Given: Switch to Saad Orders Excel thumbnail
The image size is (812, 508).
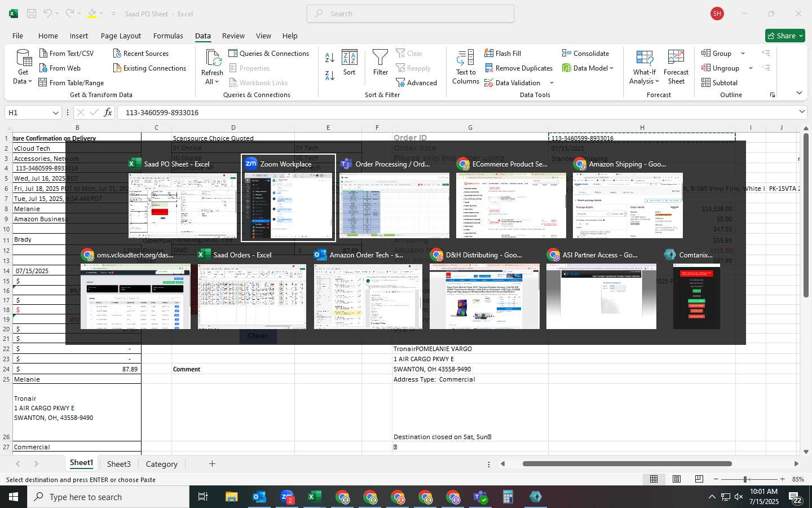Looking at the screenshot, I should pyautogui.click(x=252, y=290).
